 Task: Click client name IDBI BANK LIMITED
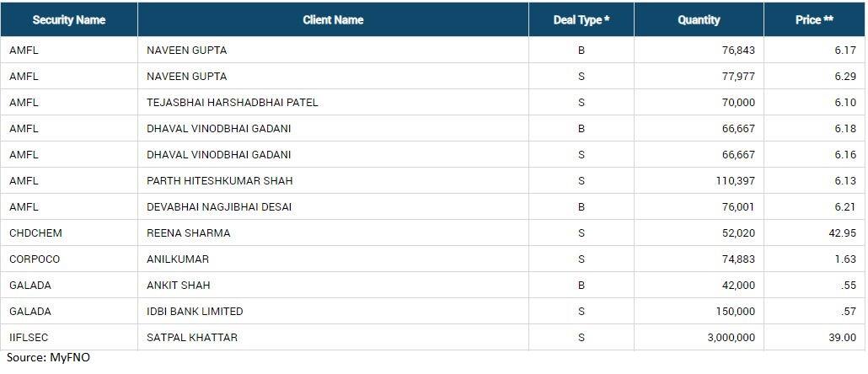195,312
